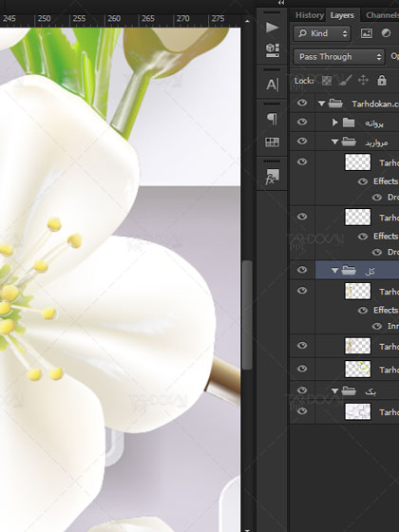Hide the Tarhdokan group layer
399x532 pixels.
(302, 103)
